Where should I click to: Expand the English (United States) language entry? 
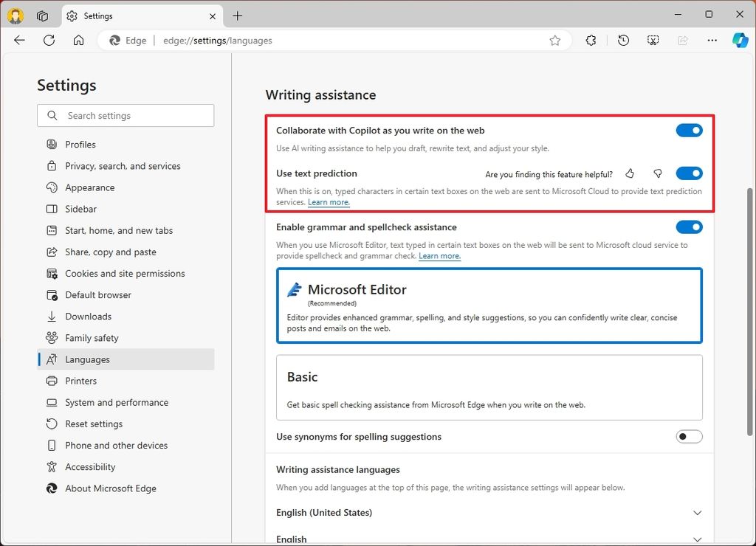click(x=697, y=512)
